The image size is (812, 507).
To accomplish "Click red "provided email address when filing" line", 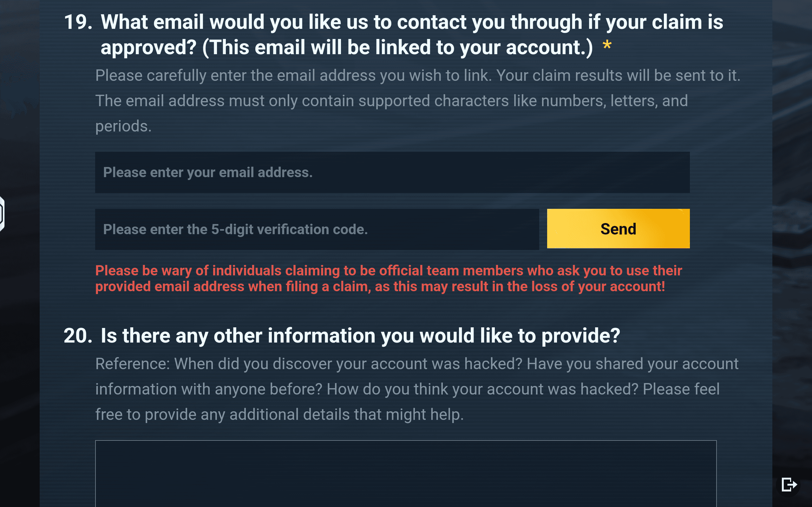I will pos(380,287).
